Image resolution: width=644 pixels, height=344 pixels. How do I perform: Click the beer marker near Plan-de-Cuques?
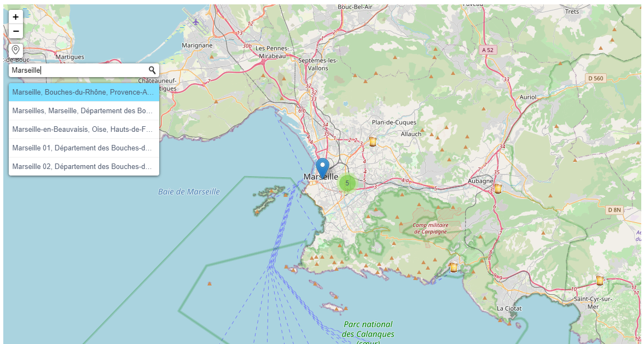pyautogui.click(x=373, y=142)
